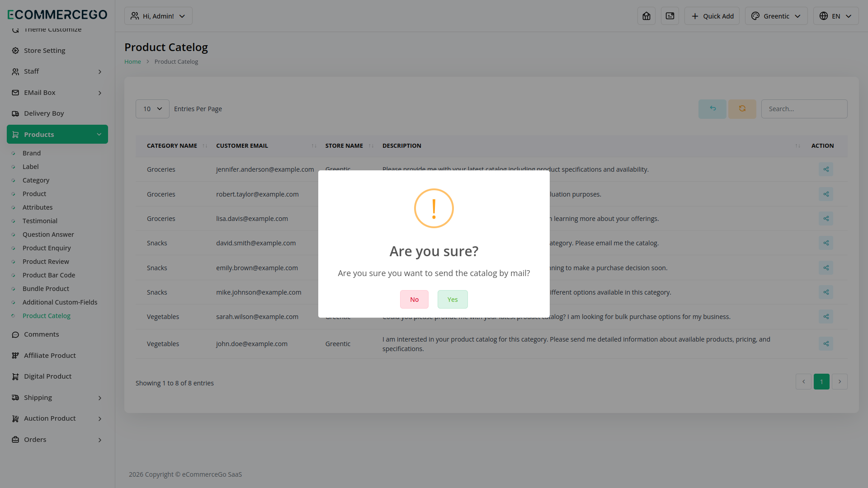Viewport: 868px width, 488px height.
Task: Follow the Home breadcrumb link
Action: click(132, 61)
